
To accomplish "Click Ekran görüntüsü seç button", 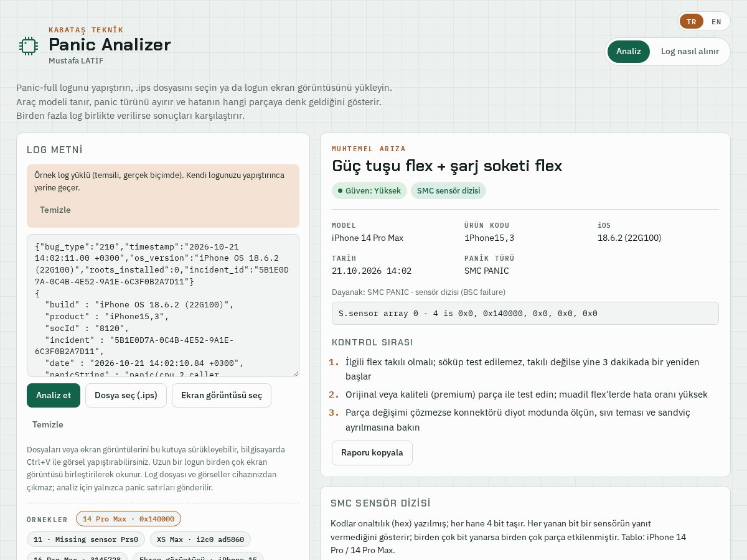I will click(222, 395).
